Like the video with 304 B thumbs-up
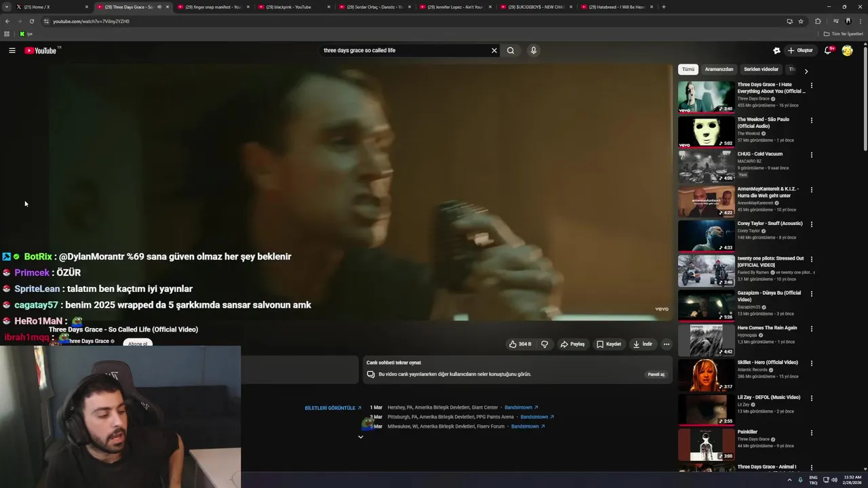 [520, 344]
